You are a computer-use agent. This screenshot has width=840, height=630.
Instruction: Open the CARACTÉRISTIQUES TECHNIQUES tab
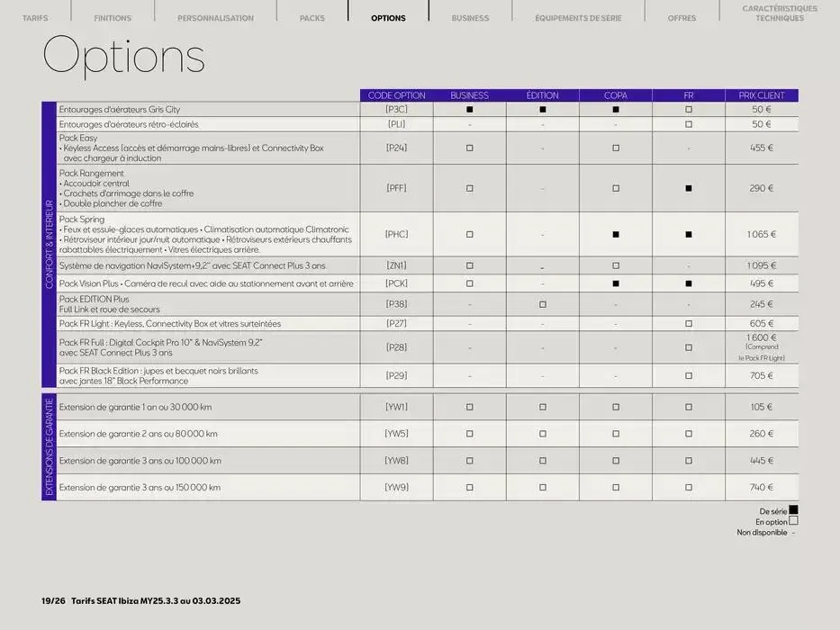(x=780, y=13)
